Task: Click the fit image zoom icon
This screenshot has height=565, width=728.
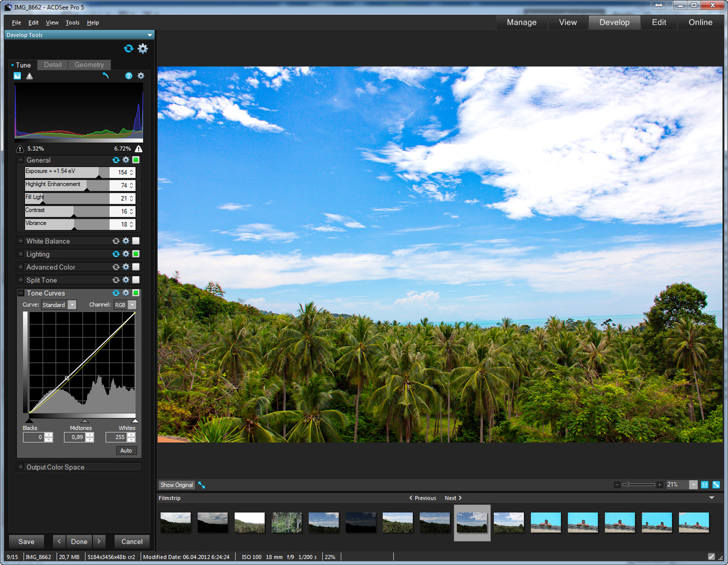Action: (716, 485)
